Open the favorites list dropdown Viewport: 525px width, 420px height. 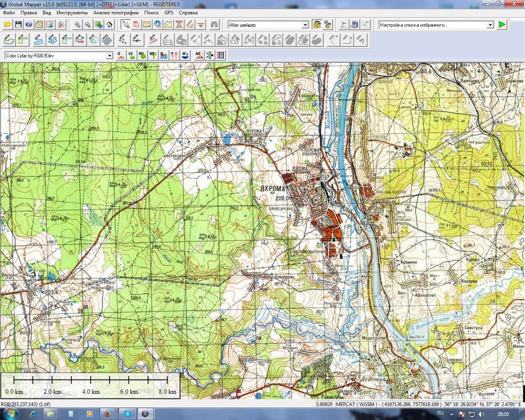tap(490, 25)
